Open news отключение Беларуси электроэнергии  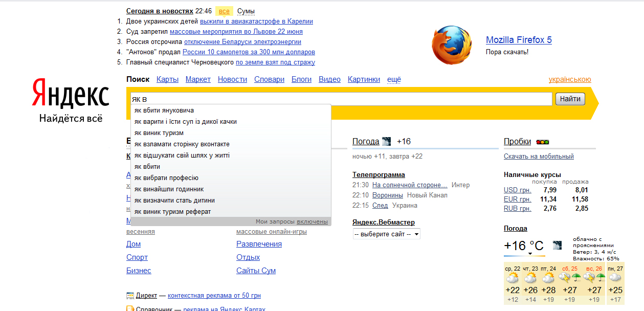pos(242,42)
